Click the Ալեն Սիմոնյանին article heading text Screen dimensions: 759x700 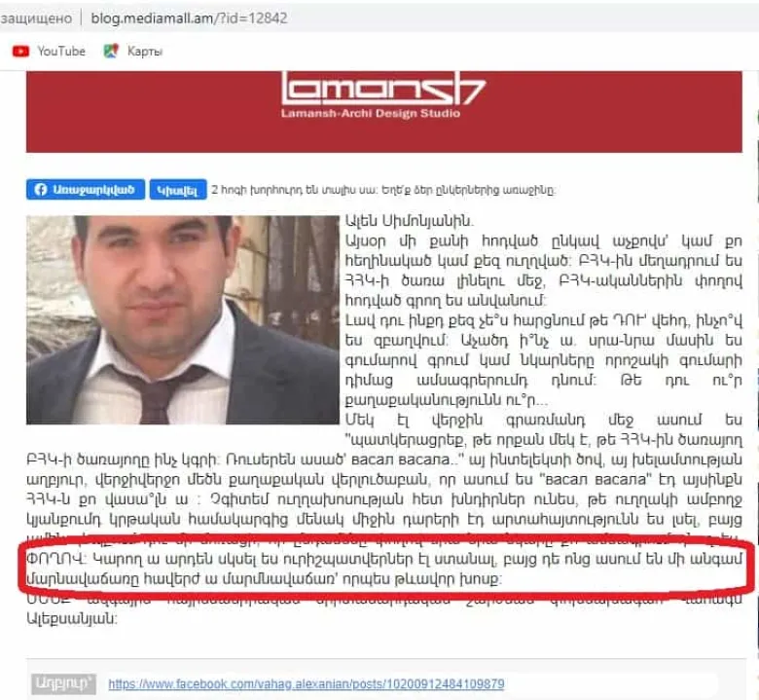[409, 221]
